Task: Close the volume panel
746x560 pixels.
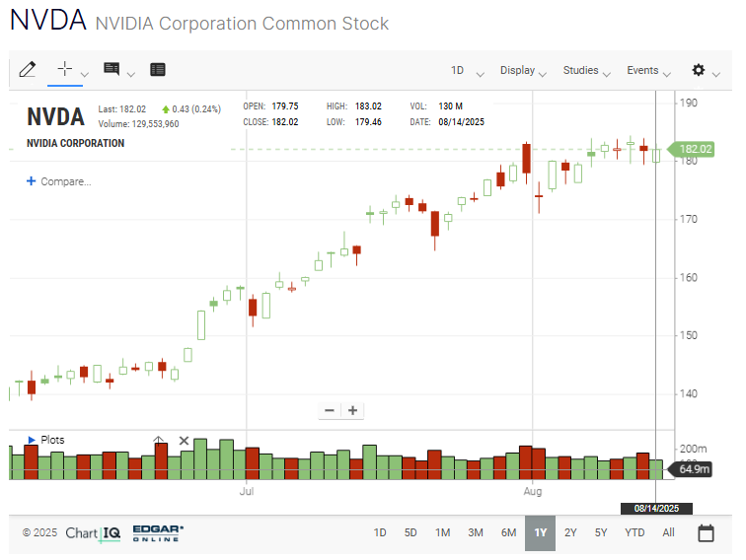Action: (x=184, y=441)
